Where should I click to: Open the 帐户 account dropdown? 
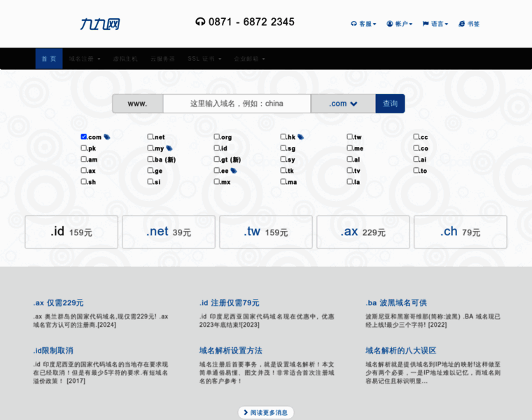click(x=399, y=24)
